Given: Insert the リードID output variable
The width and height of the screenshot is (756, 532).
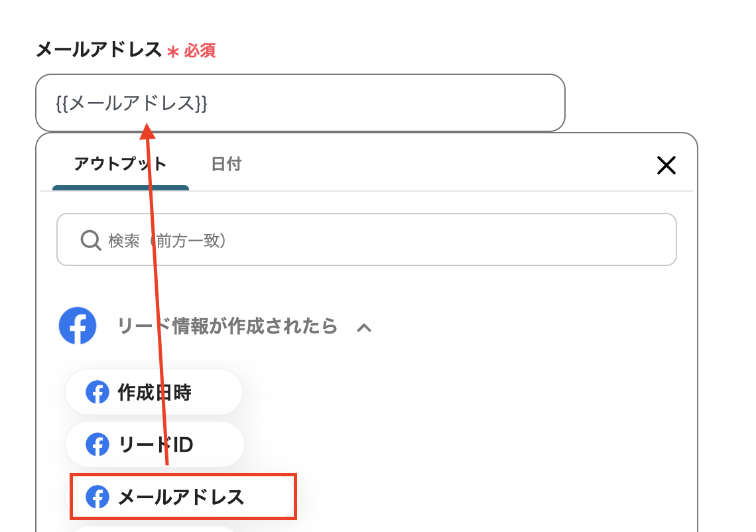Looking at the screenshot, I should tap(154, 445).
